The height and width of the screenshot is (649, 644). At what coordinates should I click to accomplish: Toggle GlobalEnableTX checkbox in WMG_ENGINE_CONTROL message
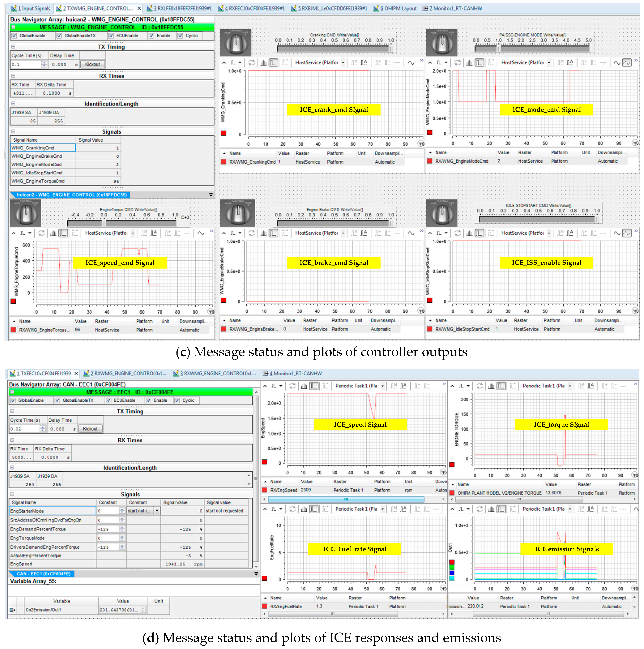pyautogui.click(x=59, y=36)
